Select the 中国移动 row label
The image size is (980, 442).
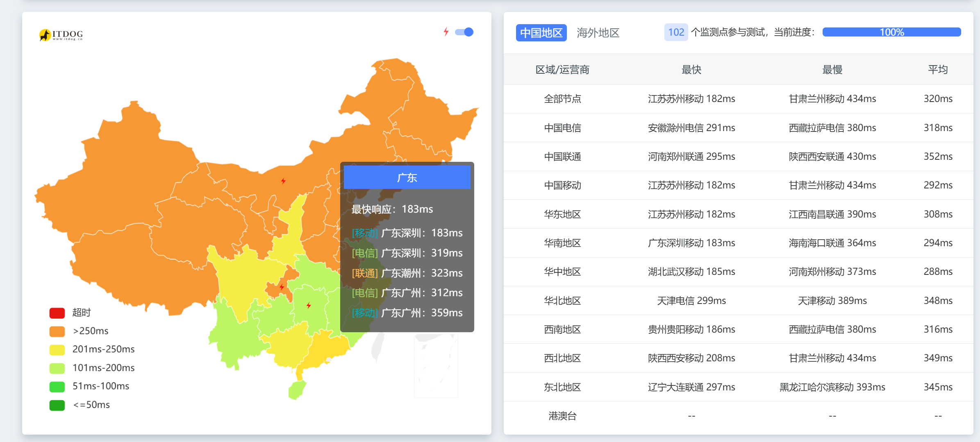(x=562, y=185)
